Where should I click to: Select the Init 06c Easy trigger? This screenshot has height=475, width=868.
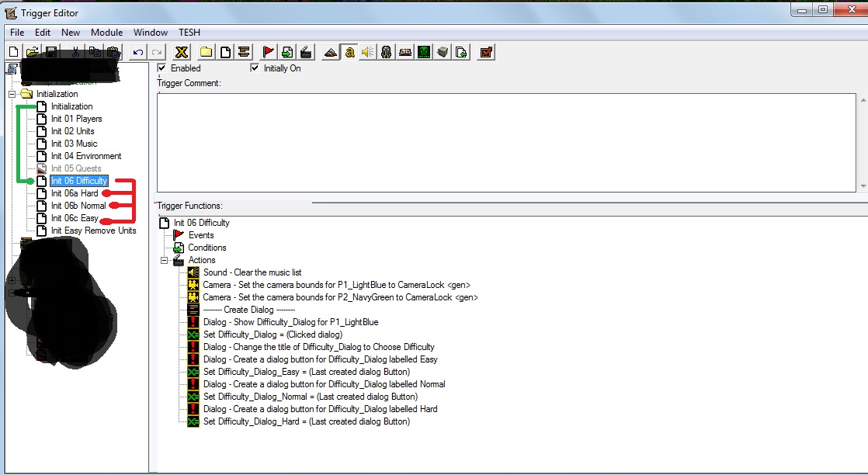coord(75,218)
